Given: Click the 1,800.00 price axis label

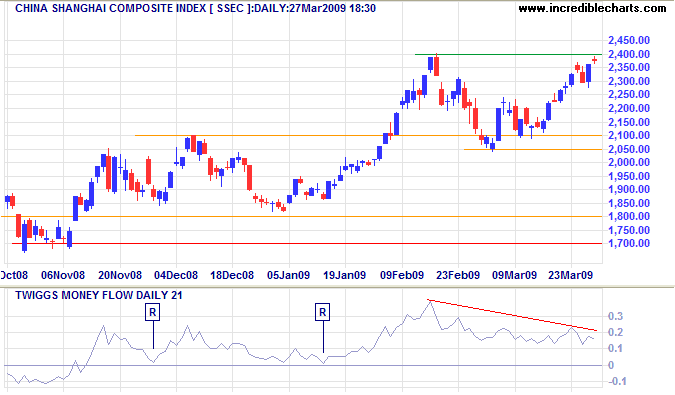Looking at the screenshot, I should coord(629,216).
